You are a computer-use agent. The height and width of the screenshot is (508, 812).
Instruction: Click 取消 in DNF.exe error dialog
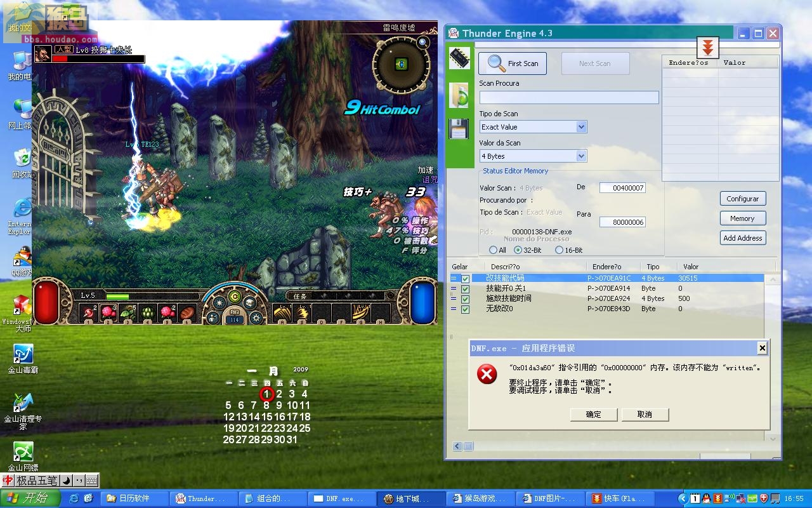(x=645, y=415)
